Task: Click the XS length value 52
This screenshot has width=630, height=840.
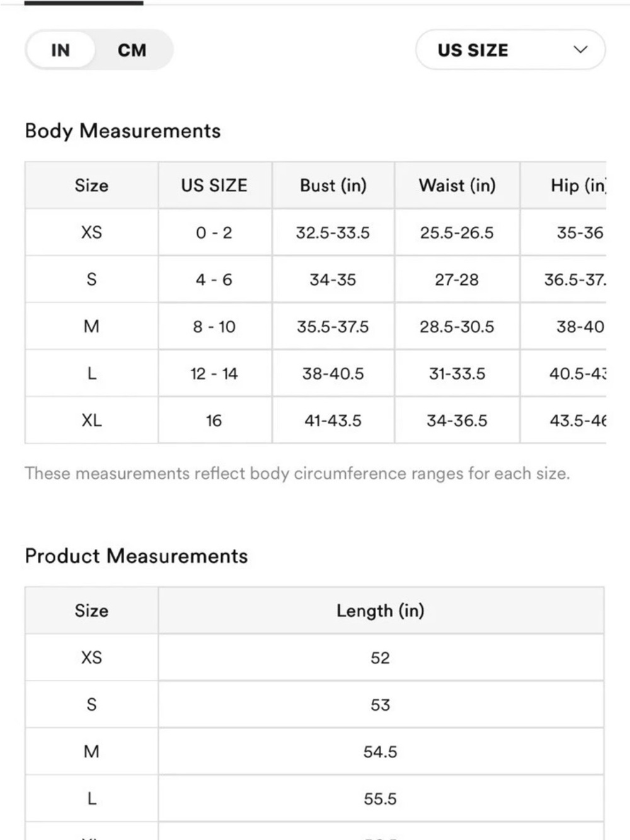Action: pyautogui.click(x=381, y=658)
